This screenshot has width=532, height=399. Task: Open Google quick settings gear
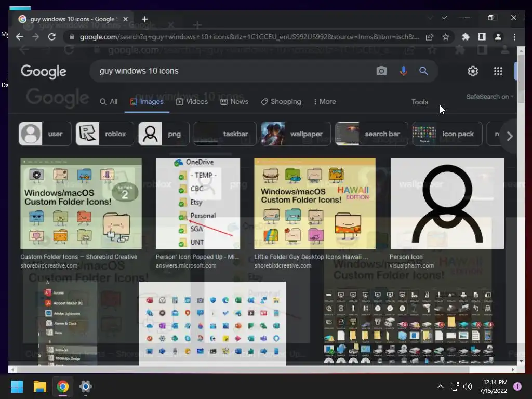tap(473, 71)
